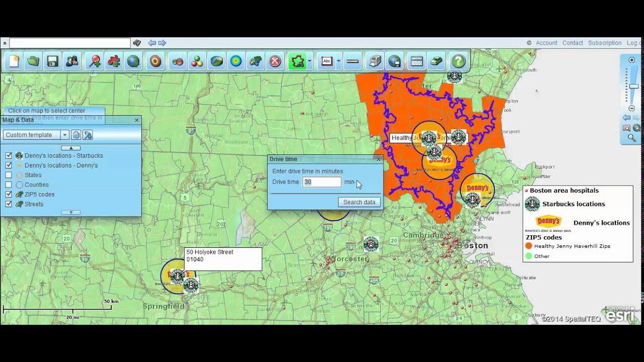Go back with the arrow near address bar
Screen dimensions: 644x362
152,43
